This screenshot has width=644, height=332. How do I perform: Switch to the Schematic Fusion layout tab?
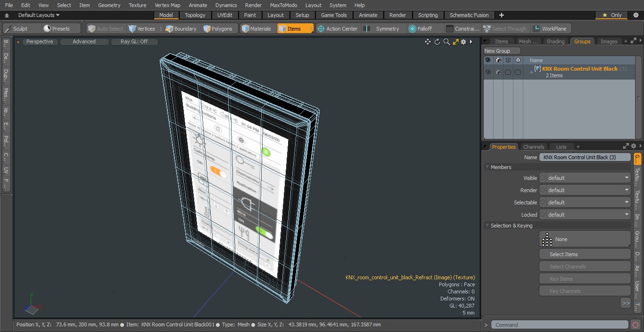point(469,15)
